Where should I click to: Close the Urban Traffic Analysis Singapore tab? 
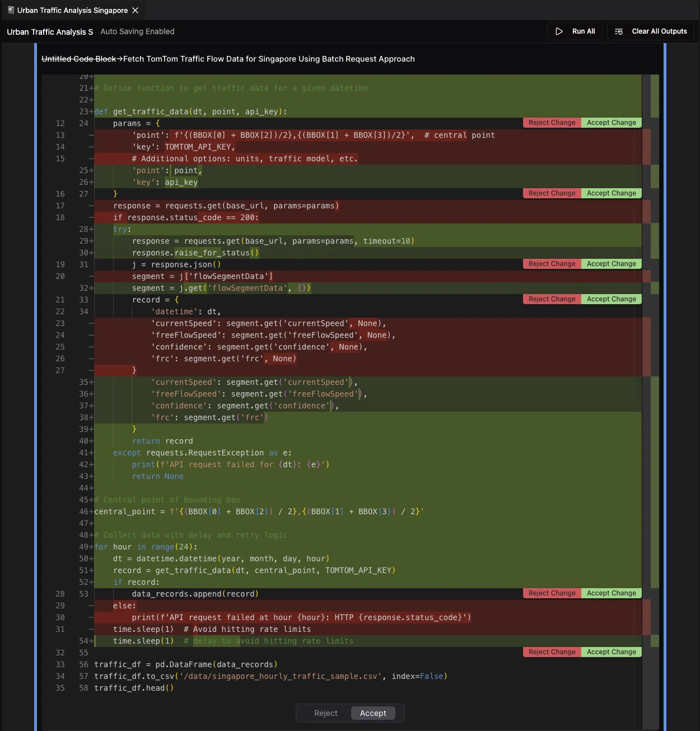[134, 10]
